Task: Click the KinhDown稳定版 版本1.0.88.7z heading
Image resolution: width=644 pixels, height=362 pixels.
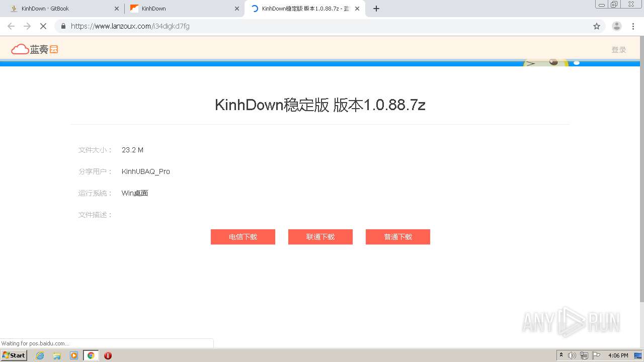Action: point(320,105)
